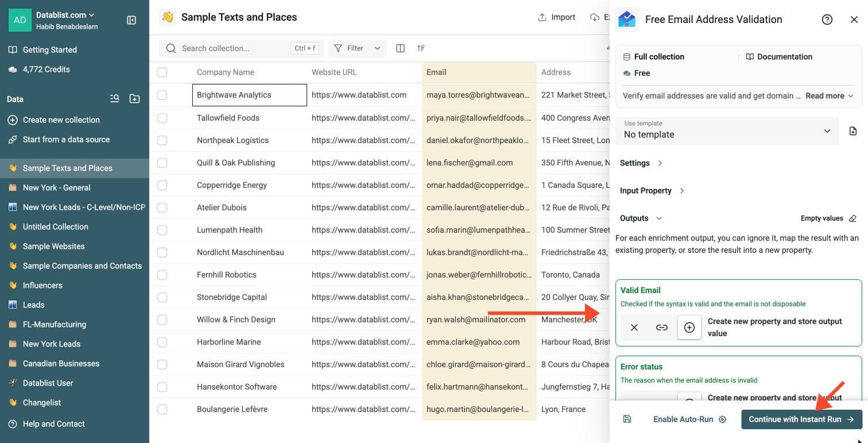The image size is (868, 443).
Task: Toggle the select-all rows checkbox
Action: [162, 72]
